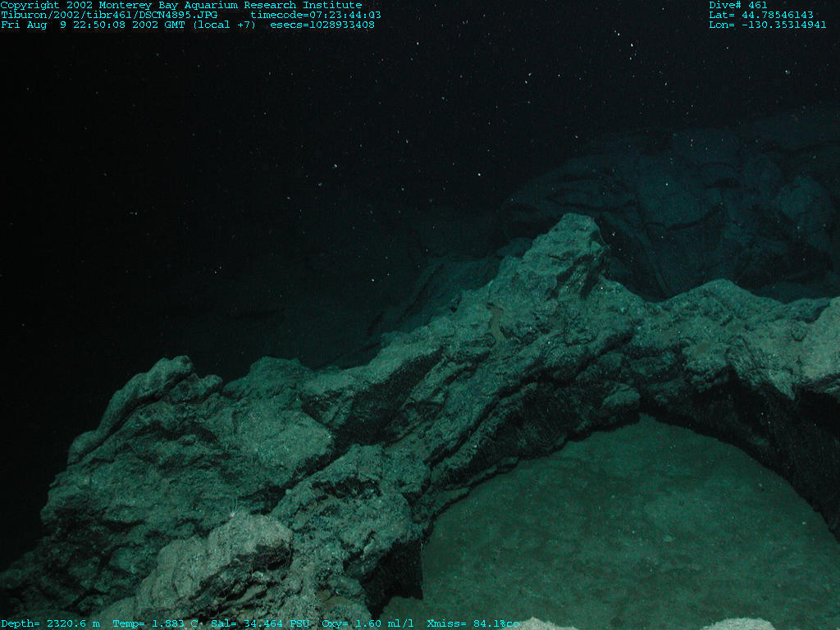Click the light rock fragment at the bottom edge
840x630 pixels.
tap(738, 624)
